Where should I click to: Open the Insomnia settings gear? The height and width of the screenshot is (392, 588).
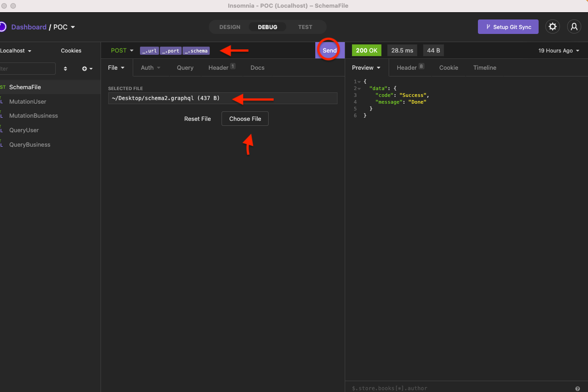[552, 26]
